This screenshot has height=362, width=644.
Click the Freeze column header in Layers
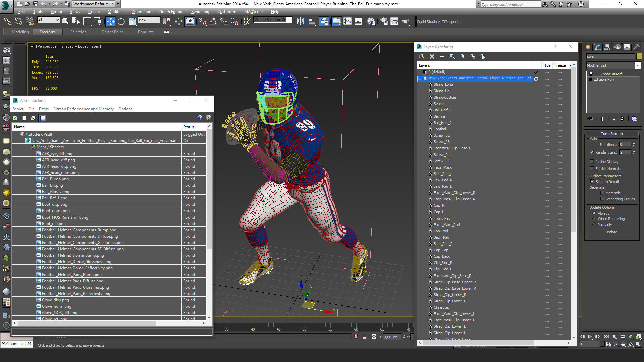(560, 65)
